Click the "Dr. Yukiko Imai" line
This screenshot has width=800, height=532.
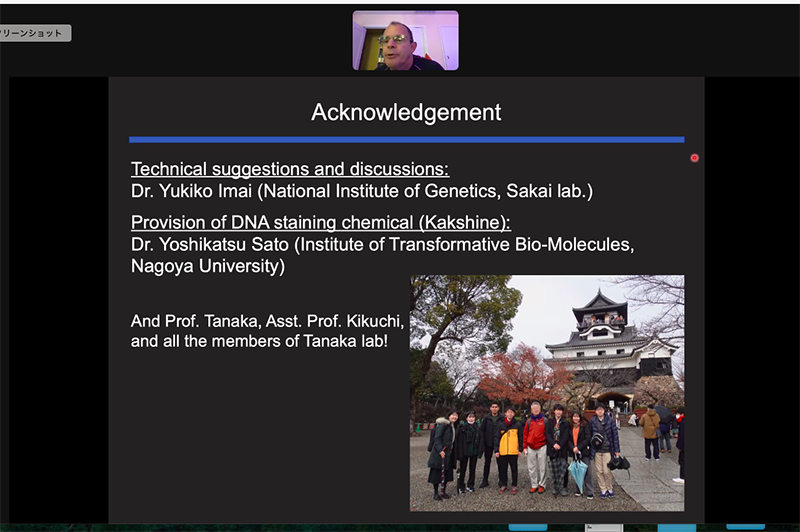pyautogui.click(x=362, y=191)
